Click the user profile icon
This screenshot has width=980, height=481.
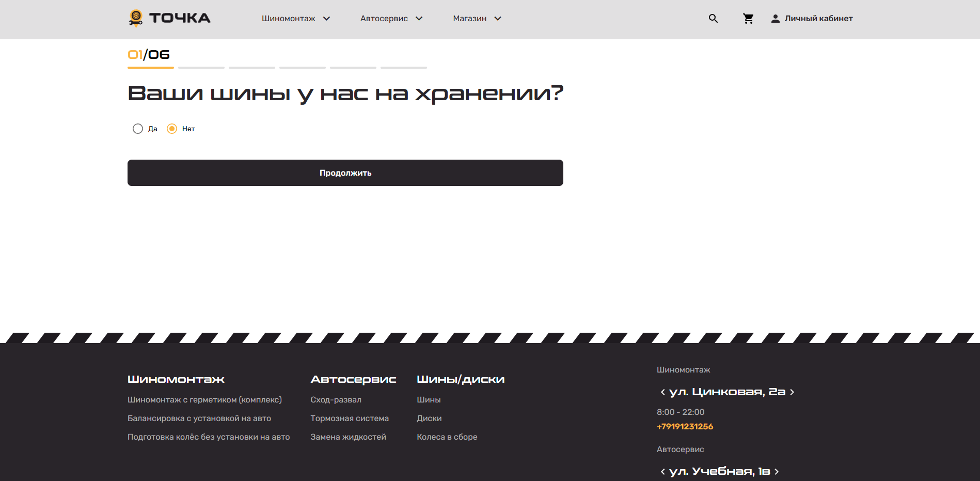pos(775,19)
